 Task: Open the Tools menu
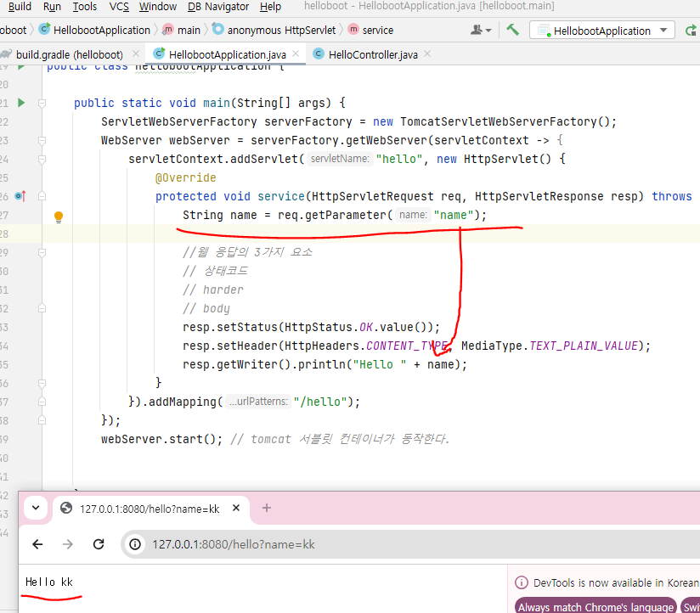point(84,6)
